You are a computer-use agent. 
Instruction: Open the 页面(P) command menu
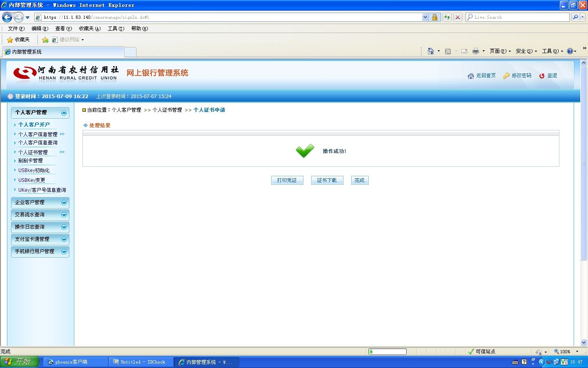pyautogui.click(x=500, y=51)
